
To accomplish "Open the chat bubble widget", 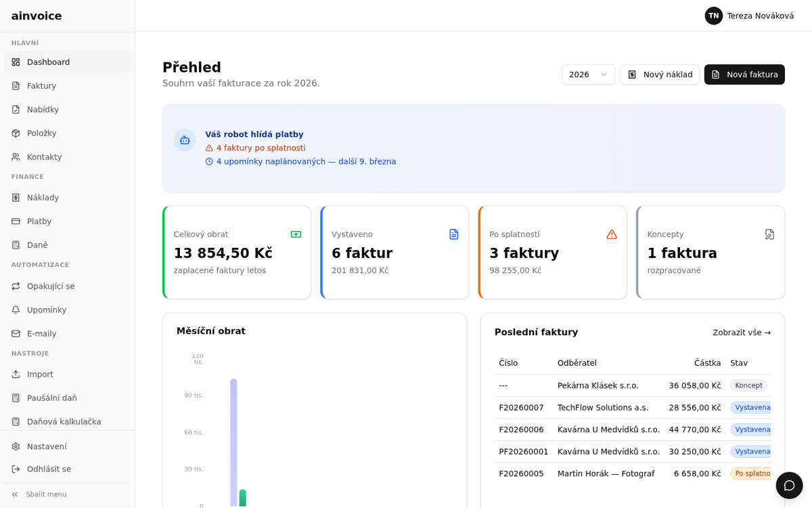I will [789, 486].
